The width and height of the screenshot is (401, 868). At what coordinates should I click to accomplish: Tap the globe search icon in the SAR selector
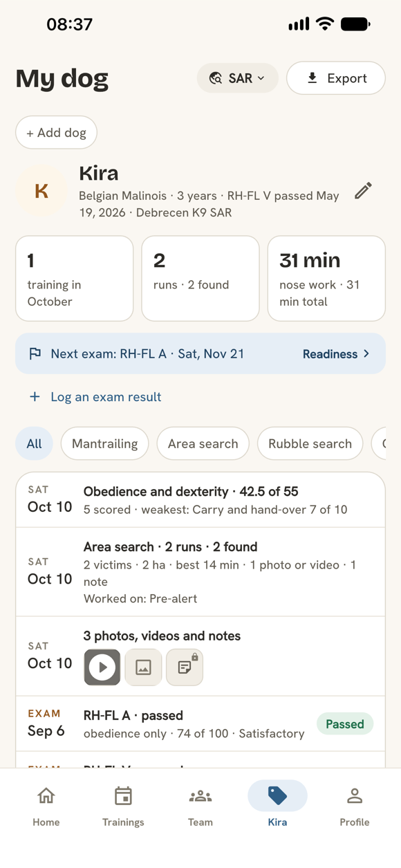(x=216, y=78)
